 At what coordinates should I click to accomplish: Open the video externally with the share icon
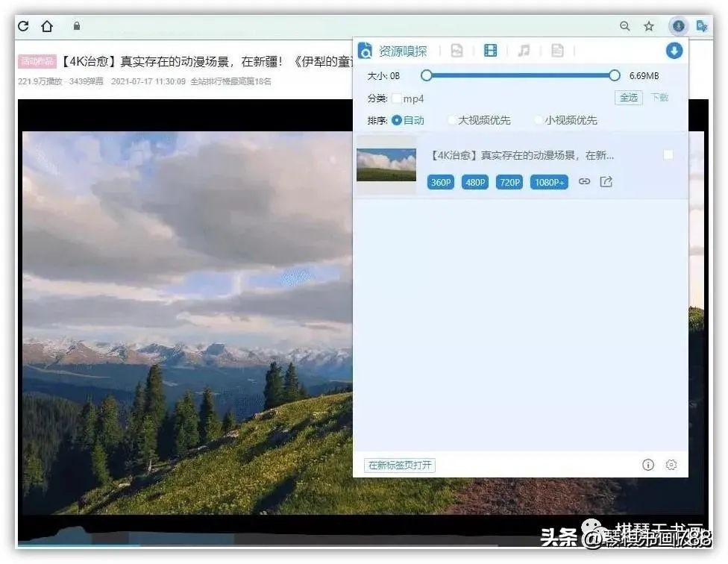tap(606, 181)
